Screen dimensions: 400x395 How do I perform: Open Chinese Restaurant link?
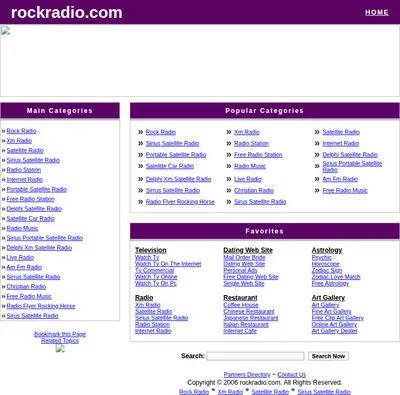click(249, 312)
